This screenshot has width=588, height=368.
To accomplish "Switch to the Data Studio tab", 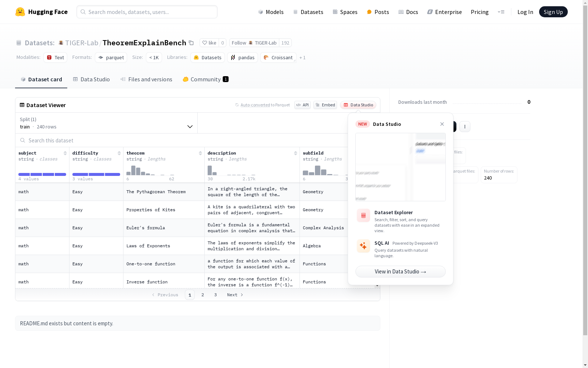I will click(91, 79).
